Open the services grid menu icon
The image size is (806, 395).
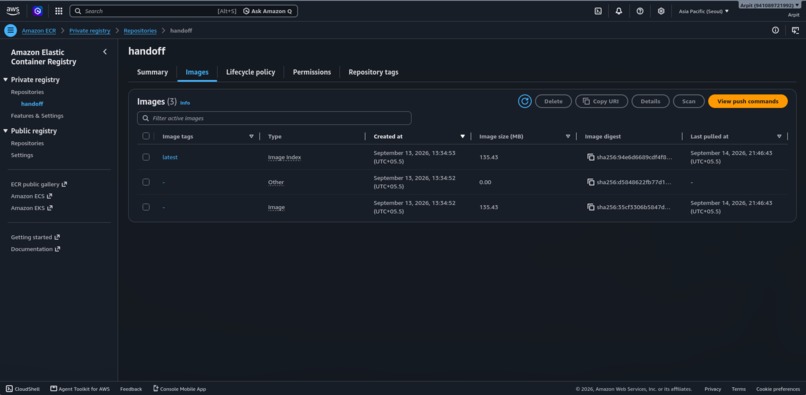point(59,11)
